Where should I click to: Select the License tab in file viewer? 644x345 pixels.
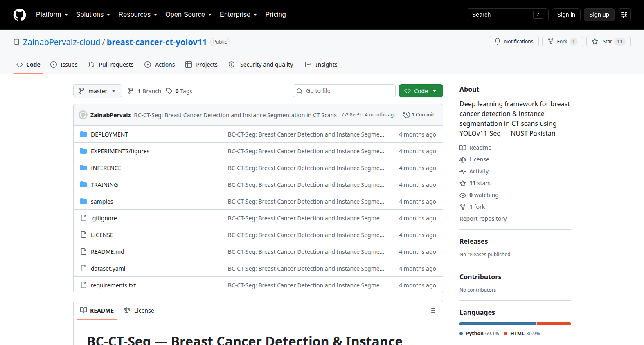[139, 311]
